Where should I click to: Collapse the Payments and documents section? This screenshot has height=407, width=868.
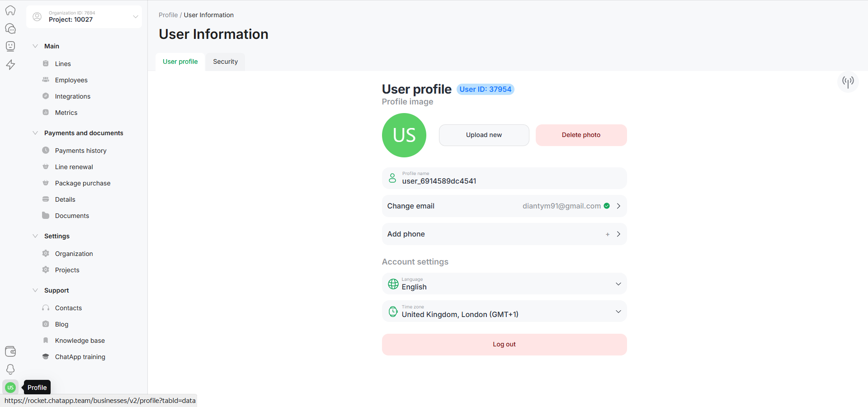tap(35, 133)
